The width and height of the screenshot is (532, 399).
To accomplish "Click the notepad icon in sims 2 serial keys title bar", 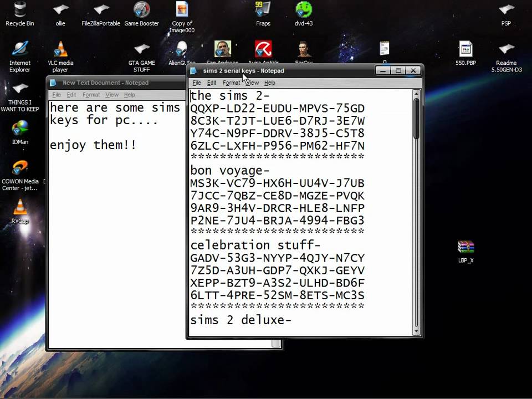I will tap(193, 70).
